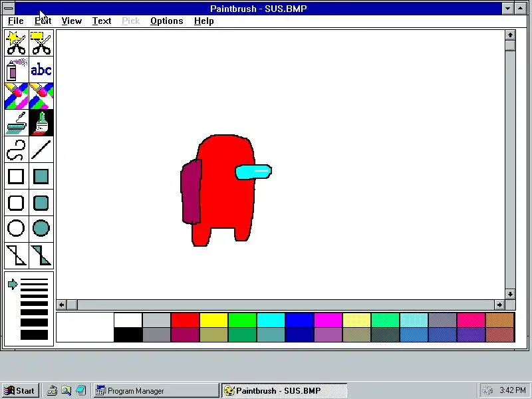Select the Color Eraser tool
Screen dimensions: 532x399
tap(16, 96)
